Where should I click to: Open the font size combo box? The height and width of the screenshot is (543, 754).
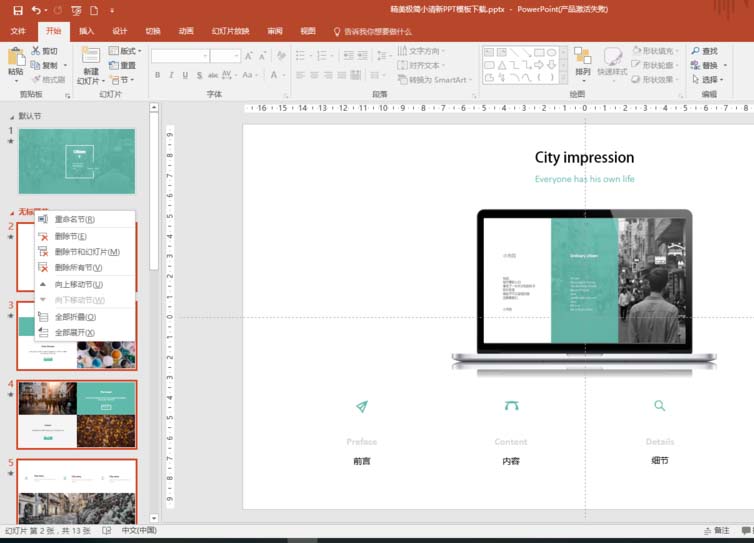tap(225, 56)
